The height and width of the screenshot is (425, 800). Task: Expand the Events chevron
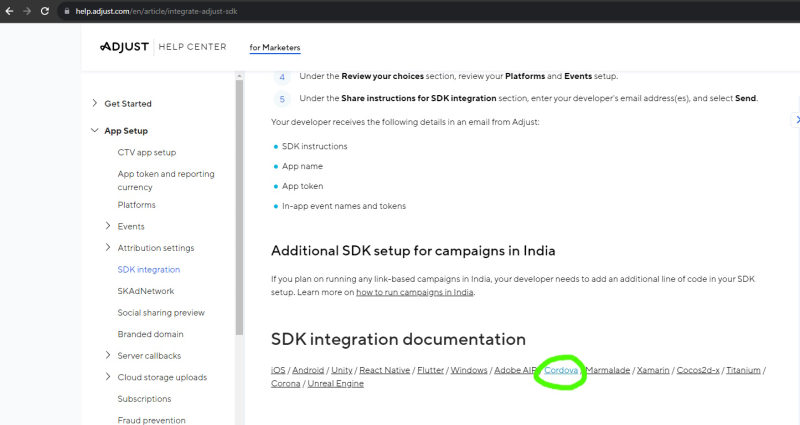(x=108, y=226)
